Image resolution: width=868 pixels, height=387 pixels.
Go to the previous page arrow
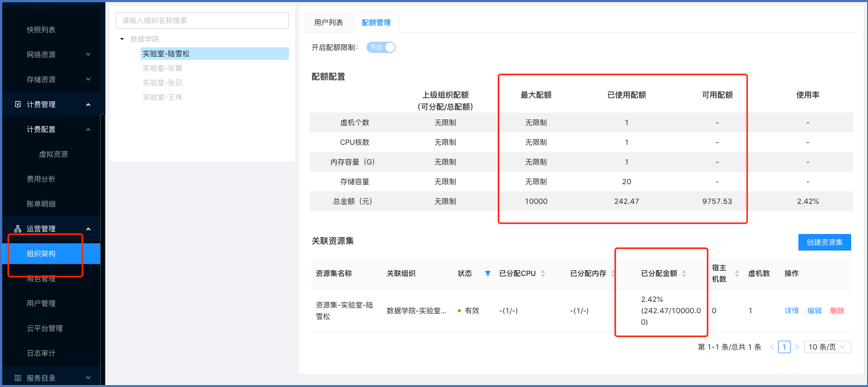(x=772, y=347)
